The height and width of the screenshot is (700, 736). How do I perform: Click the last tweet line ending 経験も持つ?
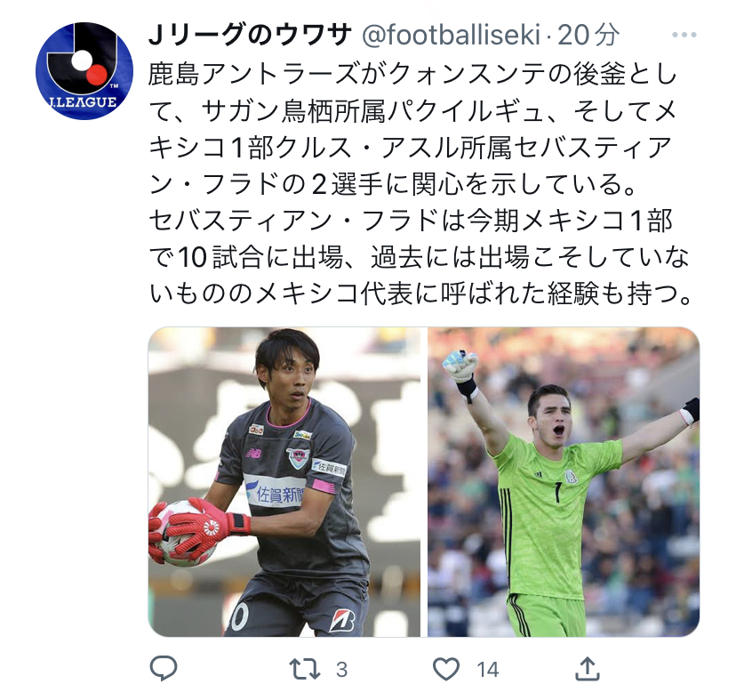[x=421, y=294]
